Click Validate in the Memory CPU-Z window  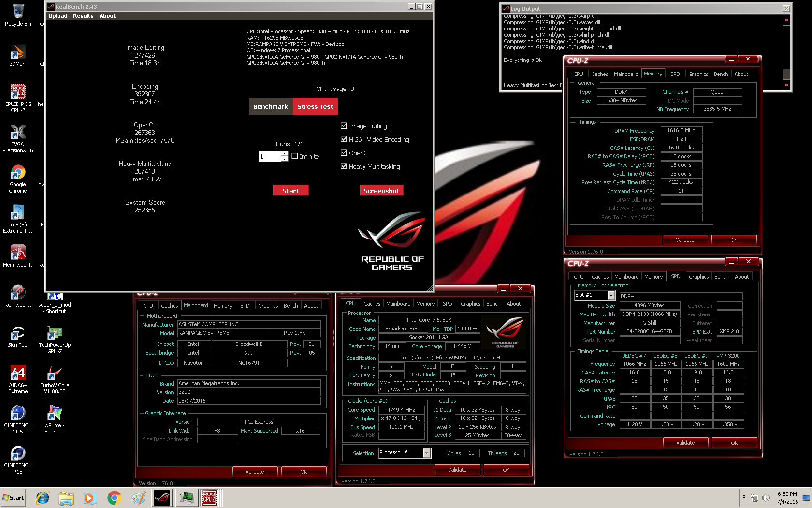(x=684, y=240)
